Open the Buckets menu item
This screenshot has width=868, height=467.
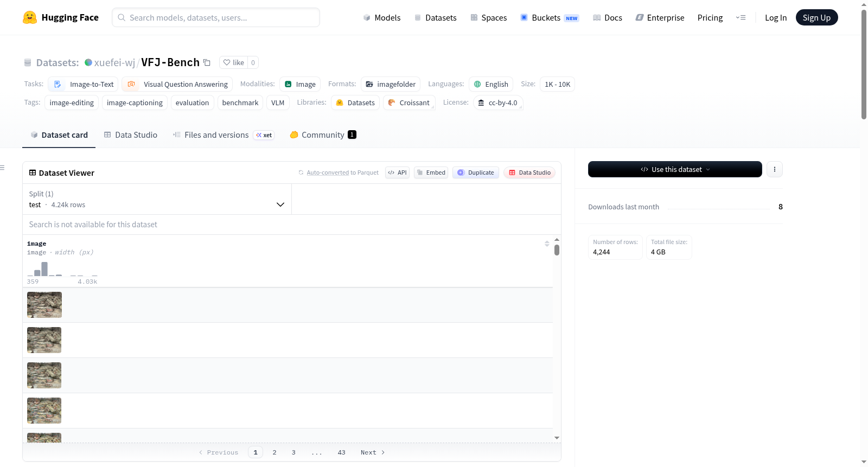pos(550,17)
